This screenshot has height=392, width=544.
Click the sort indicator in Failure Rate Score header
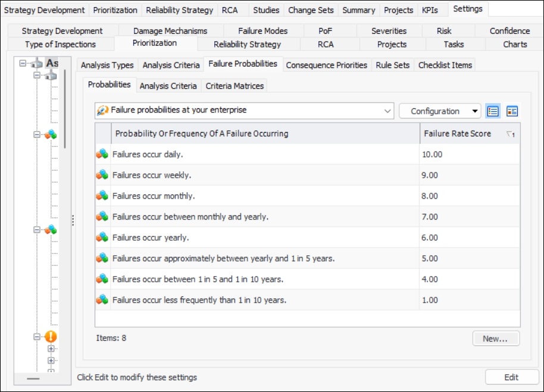pos(510,134)
